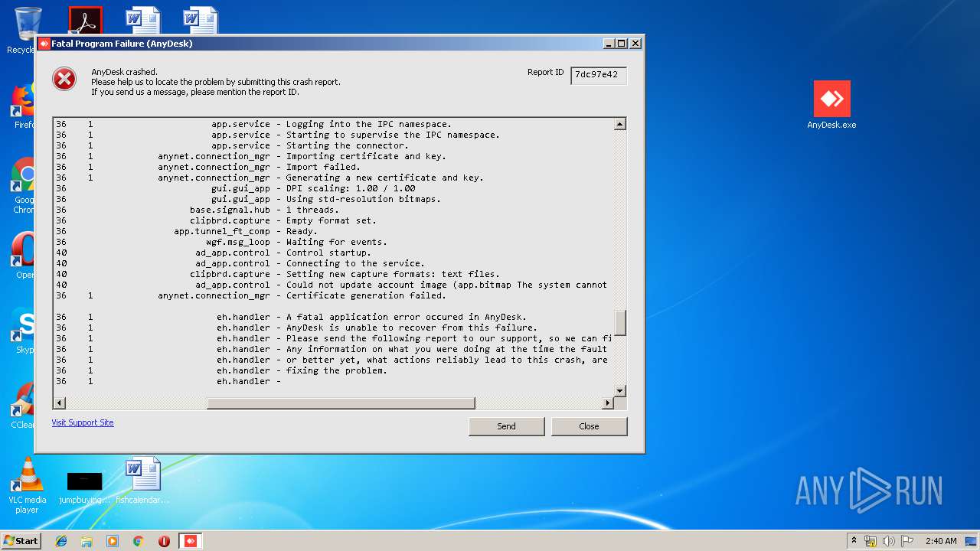
Task: Click the log view's vertical scrollbar up arrow
Action: [620, 124]
